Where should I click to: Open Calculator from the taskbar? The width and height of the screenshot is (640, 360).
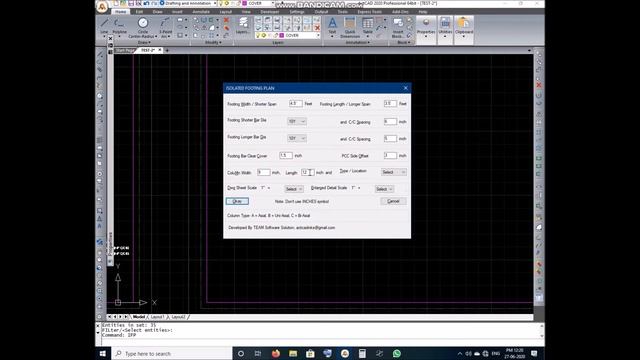point(362,353)
